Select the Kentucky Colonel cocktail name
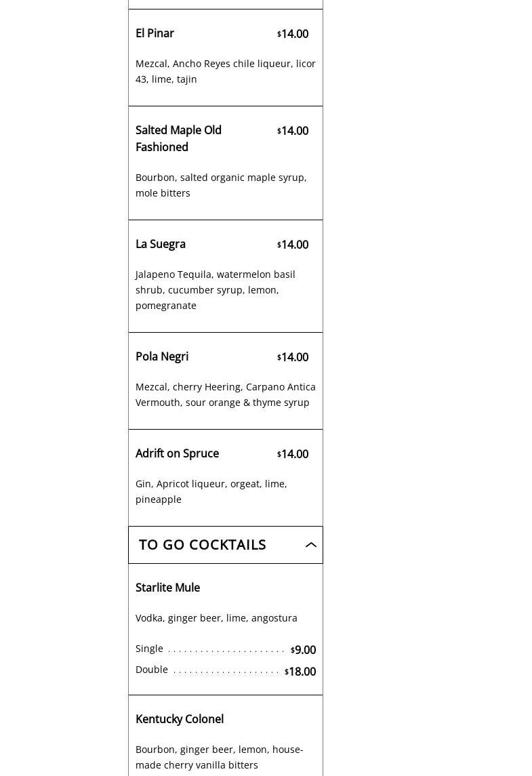532x776 pixels. 180,719
